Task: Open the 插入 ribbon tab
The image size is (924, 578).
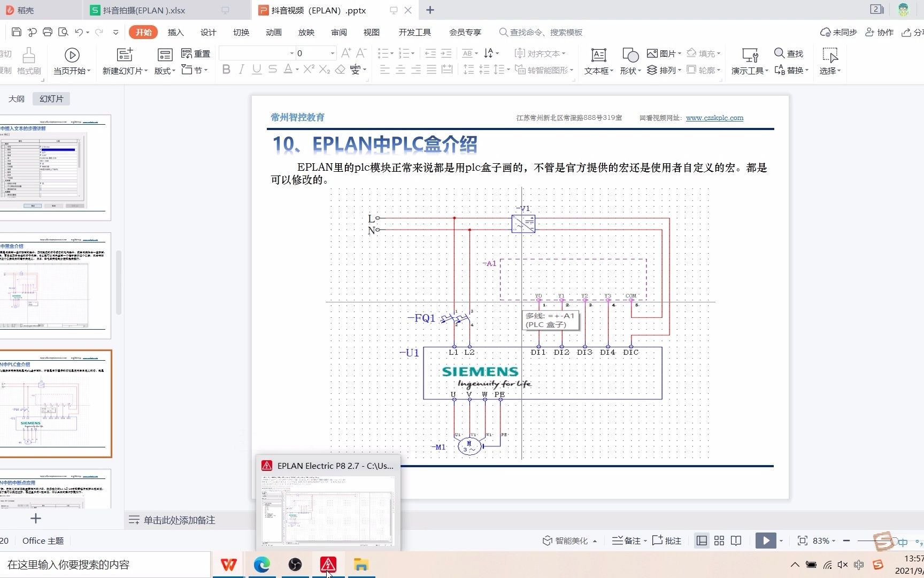Action: pos(175,32)
